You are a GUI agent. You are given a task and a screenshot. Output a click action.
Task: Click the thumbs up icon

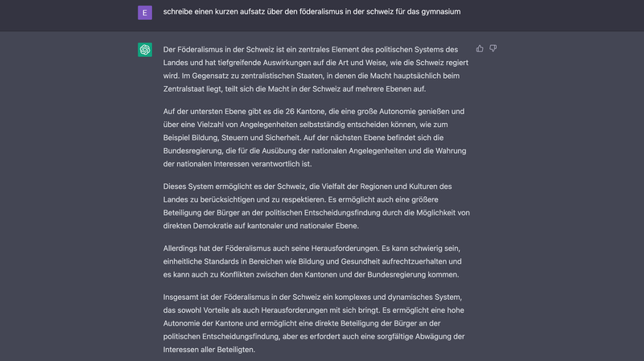pyautogui.click(x=480, y=48)
